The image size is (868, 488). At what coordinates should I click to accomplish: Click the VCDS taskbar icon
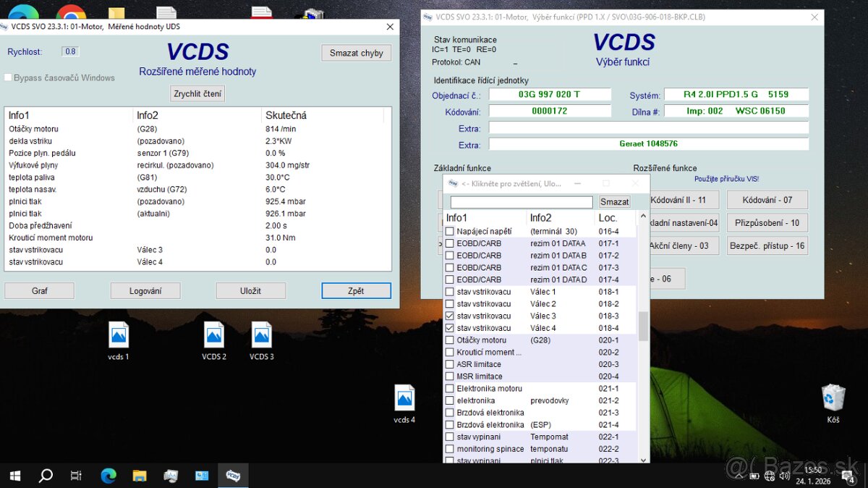(x=233, y=476)
